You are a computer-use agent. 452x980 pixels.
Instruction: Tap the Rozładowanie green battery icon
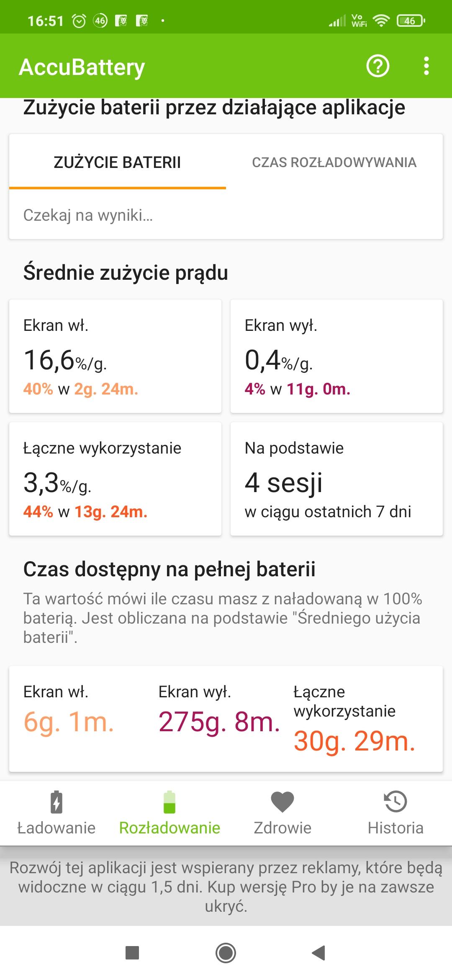click(169, 802)
